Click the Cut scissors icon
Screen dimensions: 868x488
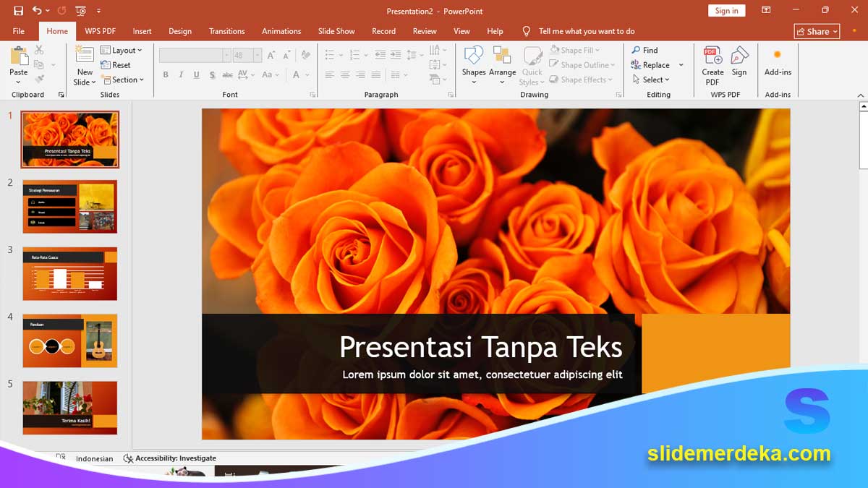(x=39, y=50)
